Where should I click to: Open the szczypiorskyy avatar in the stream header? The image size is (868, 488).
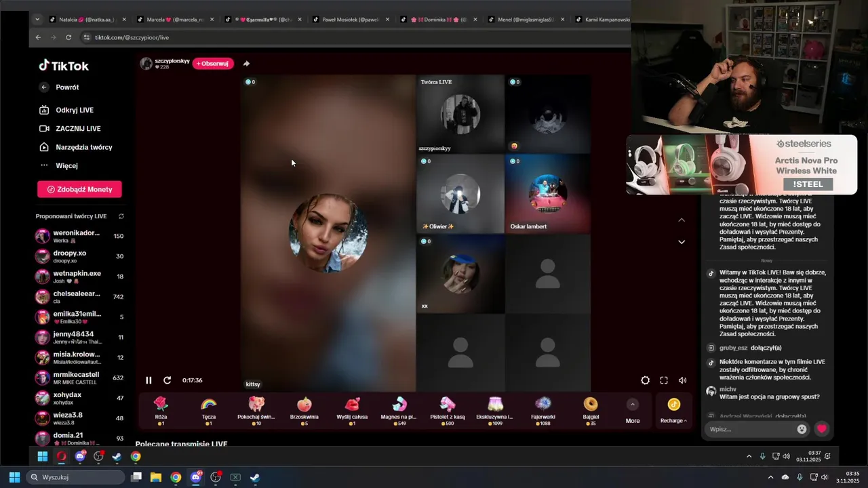click(x=146, y=64)
